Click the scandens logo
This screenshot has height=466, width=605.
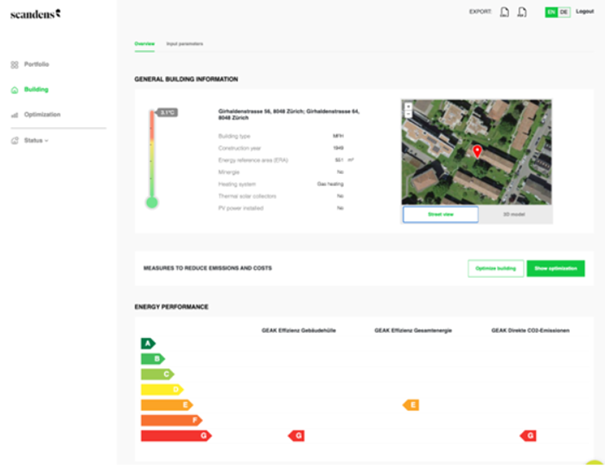[x=35, y=13]
